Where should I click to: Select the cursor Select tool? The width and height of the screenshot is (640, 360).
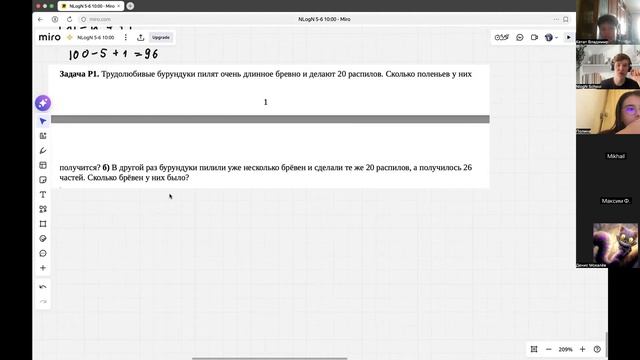tap(43, 121)
